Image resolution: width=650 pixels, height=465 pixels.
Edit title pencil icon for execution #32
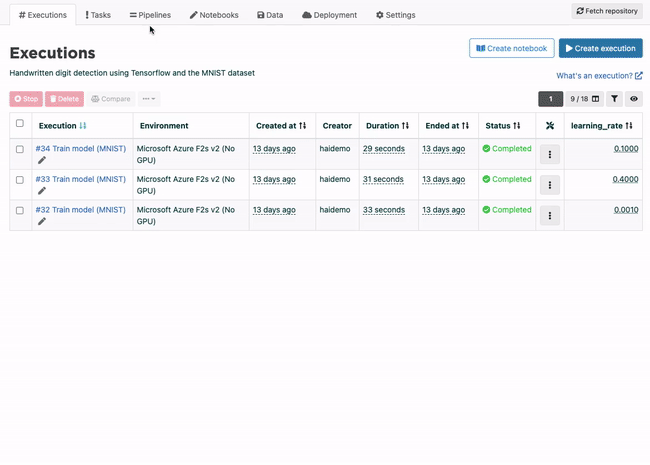click(41, 221)
